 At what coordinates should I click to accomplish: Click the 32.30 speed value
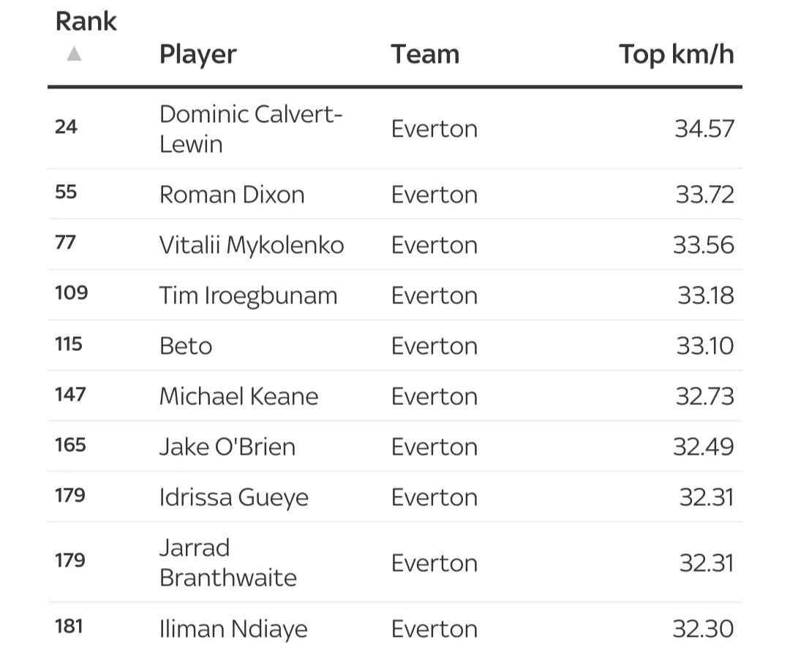click(702, 629)
